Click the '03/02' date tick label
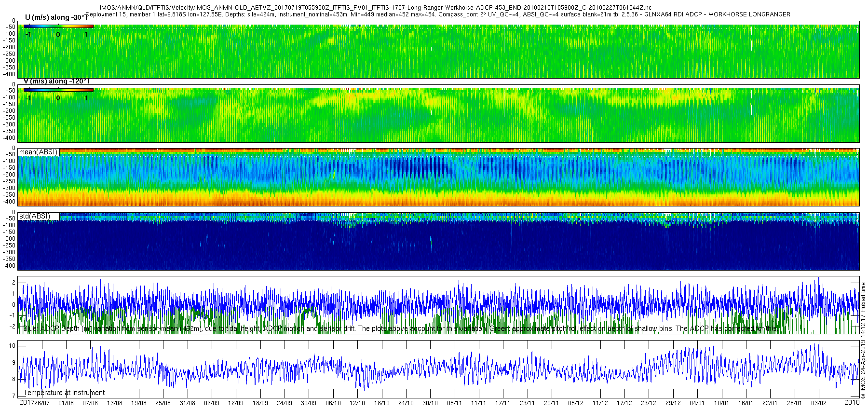This screenshot has width=868, height=410. click(819, 403)
